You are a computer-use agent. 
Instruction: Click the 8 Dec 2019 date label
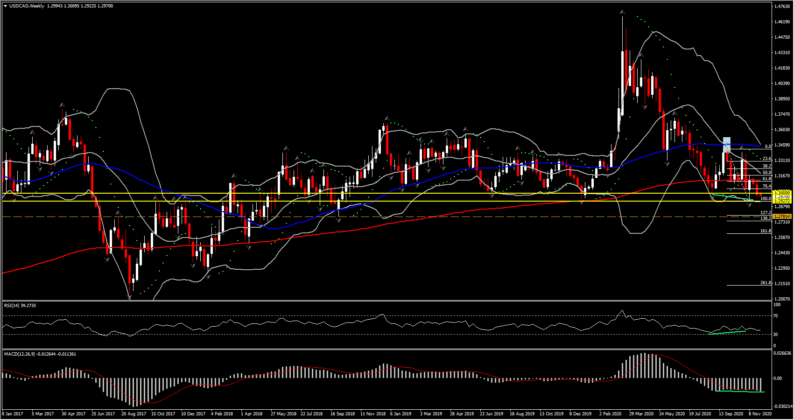point(580,413)
